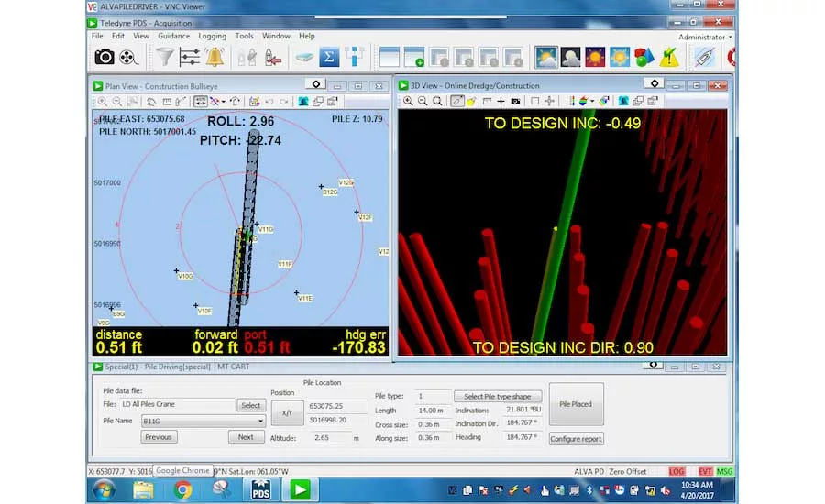Screen dimensions: 825x504
Task: Open the orientation mode dropdown arrow in Plan View
Action: coord(224,102)
